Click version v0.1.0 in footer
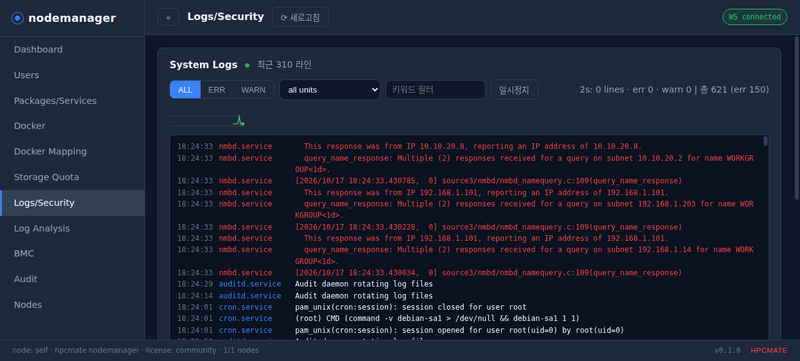 728,351
